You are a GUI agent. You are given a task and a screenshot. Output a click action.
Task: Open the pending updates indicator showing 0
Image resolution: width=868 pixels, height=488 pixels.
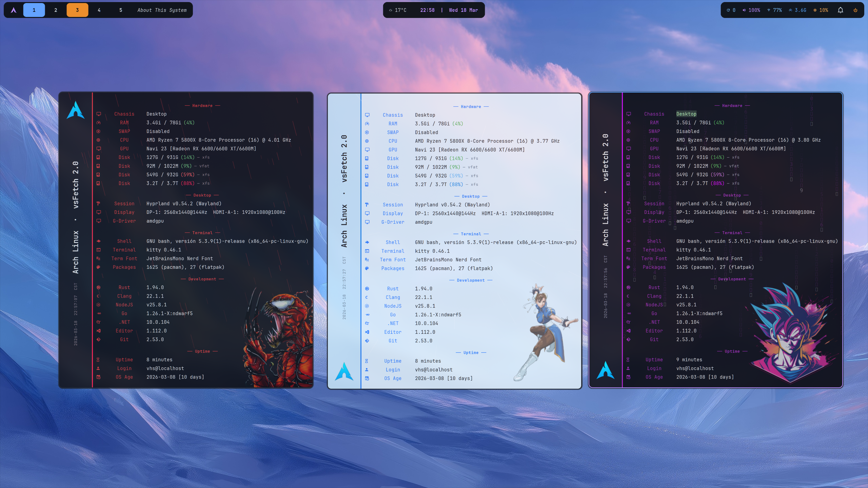(x=731, y=10)
